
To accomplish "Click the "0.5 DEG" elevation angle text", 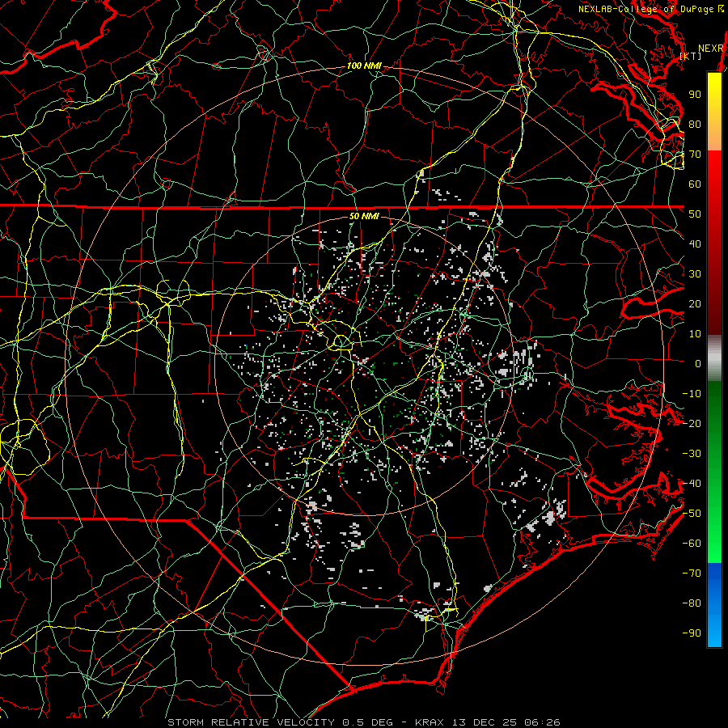I will pyautogui.click(x=367, y=722).
